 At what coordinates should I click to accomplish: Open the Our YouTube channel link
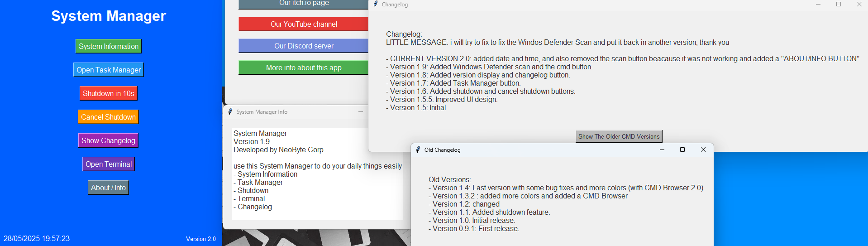point(304,24)
